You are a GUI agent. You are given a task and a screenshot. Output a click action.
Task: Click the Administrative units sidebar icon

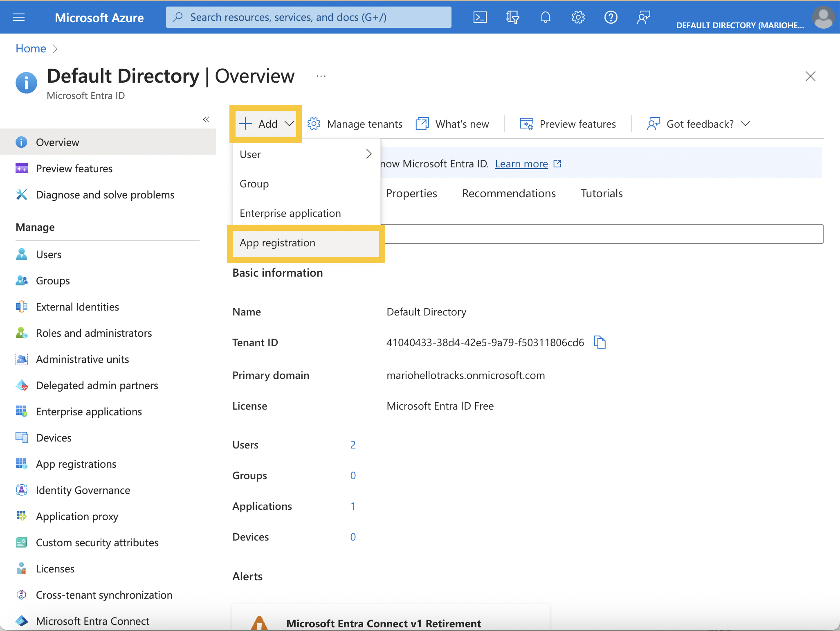pyautogui.click(x=22, y=359)
